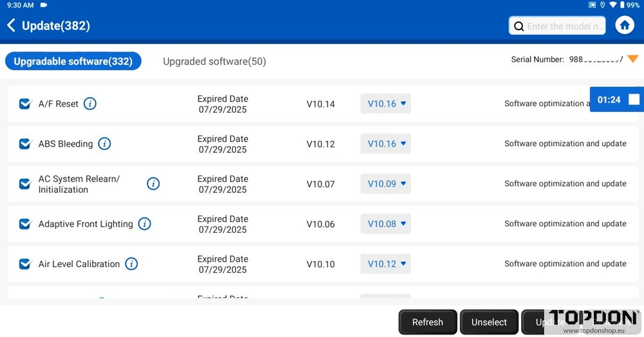Viewport: 644px width, 337px height.
Task: Uncheck the A/F Reset checkbox
Action: (x=25, y=104)
